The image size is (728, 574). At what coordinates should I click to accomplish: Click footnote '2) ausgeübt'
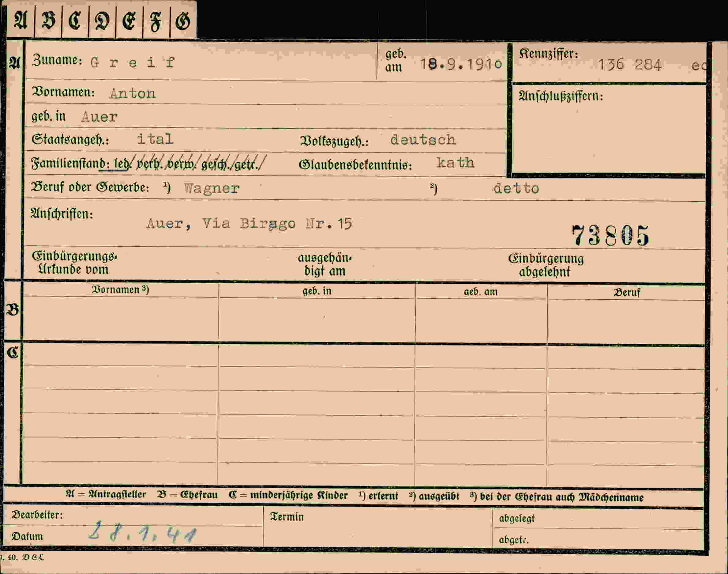(x=434, y=497)
